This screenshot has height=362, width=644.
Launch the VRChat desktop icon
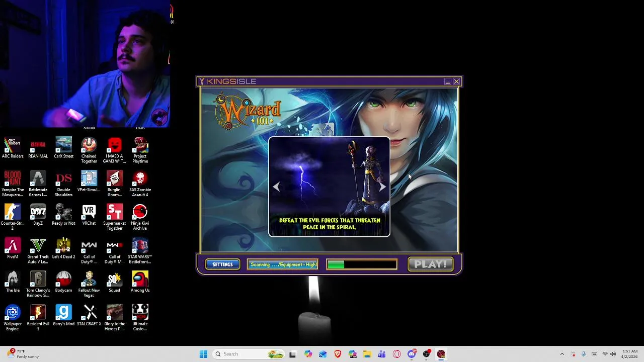[89, 215]
